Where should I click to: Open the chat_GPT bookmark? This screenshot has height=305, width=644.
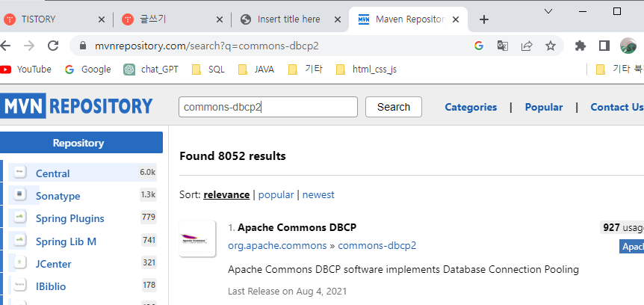(151, 70)
